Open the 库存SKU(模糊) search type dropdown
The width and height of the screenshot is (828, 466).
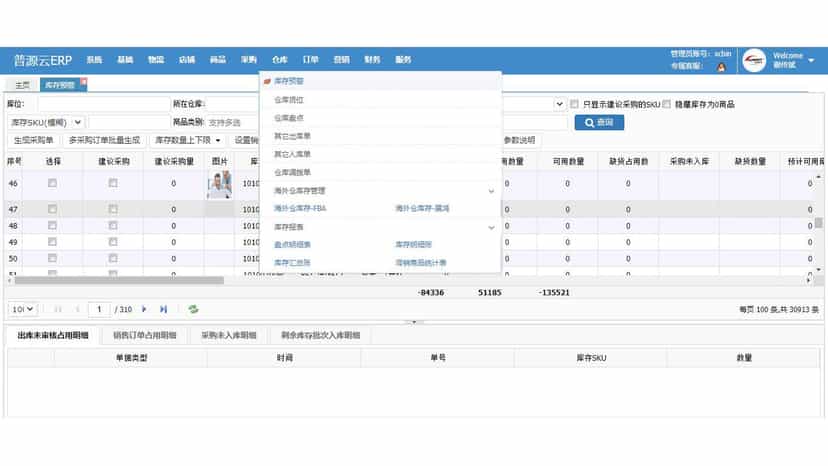pyautogui.click(x=46, y=123)
